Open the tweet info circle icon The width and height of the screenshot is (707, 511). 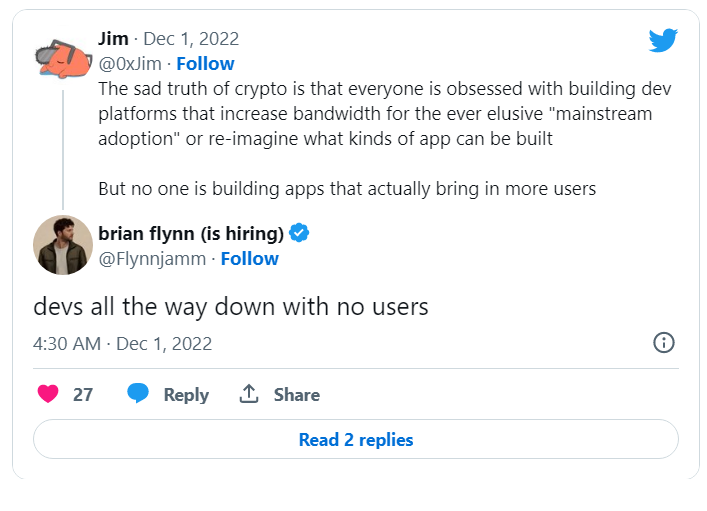[663, 343]
